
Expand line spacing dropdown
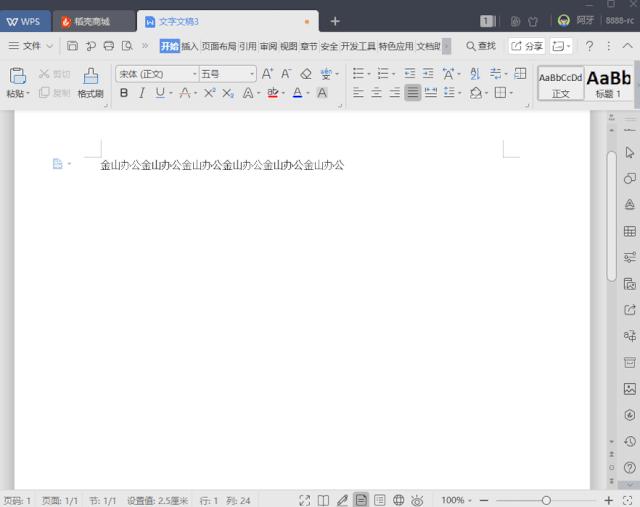coord(460,93)
